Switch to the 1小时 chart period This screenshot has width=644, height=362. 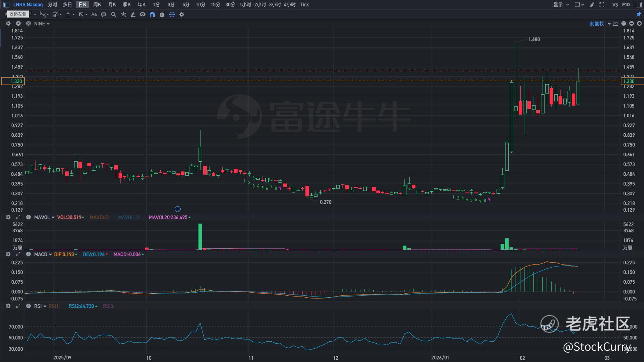[x=245, y=5]
